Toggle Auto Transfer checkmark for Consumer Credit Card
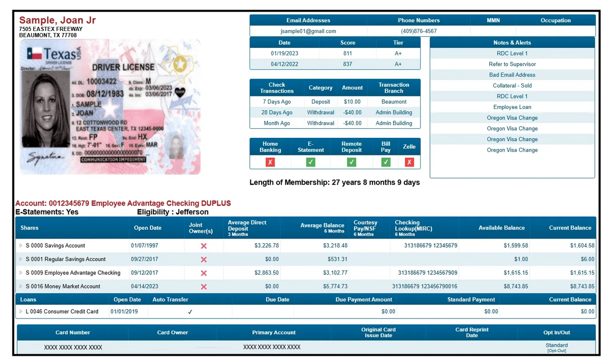This screenshot has width=612, height=364. click(190, 312)
